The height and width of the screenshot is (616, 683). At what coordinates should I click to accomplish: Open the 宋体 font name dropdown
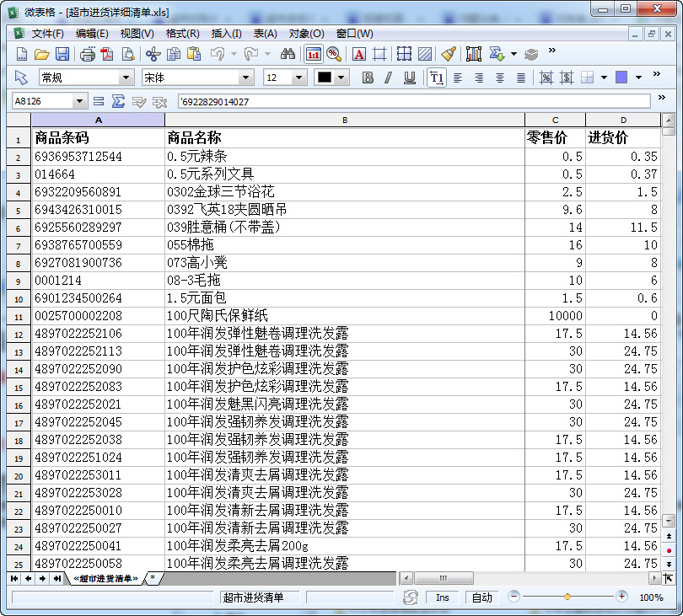click(x=245, y=78)
